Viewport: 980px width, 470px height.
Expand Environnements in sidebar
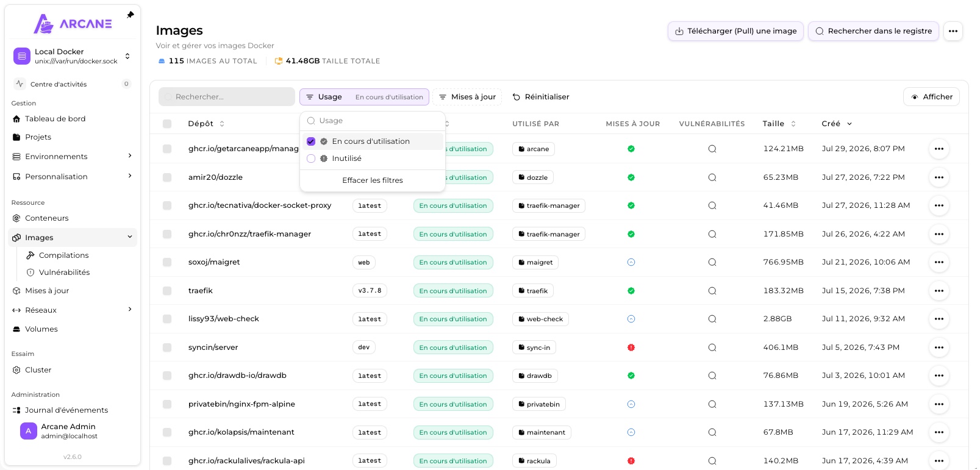tap(73, 157)
